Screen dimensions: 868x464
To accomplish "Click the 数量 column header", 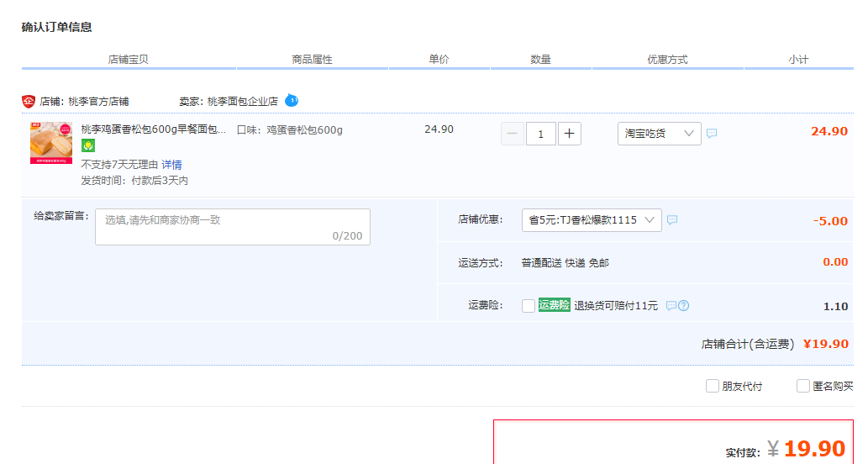I will tap(540, 59).
